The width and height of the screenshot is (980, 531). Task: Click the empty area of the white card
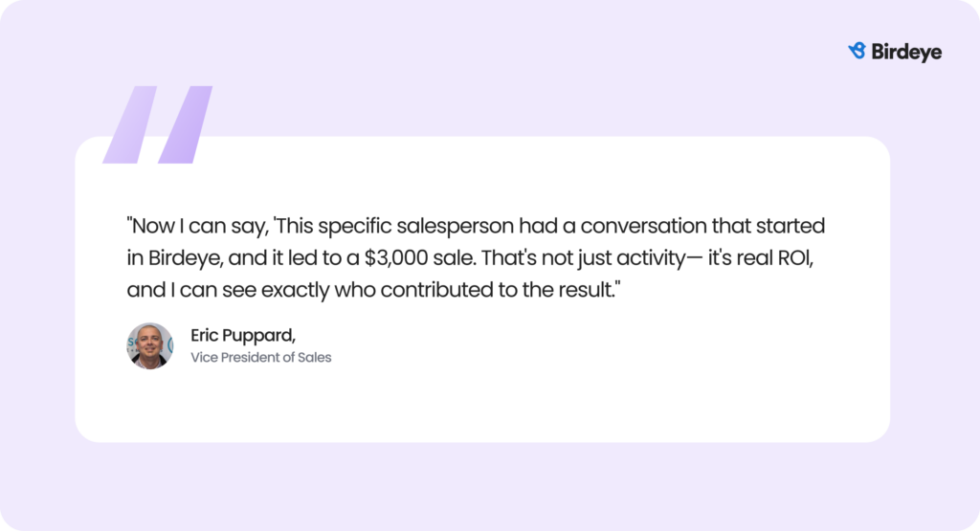574,392
